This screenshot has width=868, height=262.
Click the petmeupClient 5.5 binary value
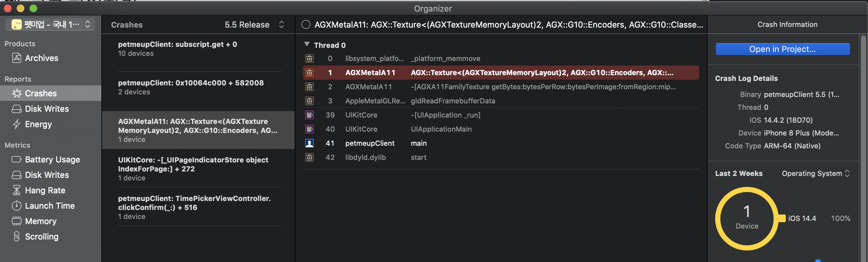801,95
